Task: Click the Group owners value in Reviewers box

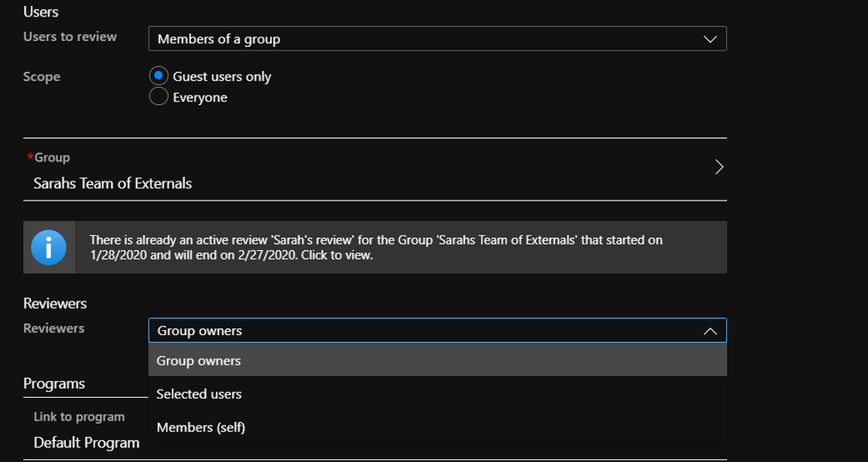Action: coord(200,331)
